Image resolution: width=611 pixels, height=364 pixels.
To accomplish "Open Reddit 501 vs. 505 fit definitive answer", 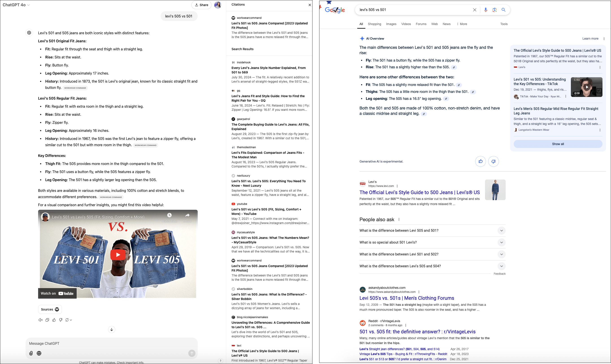I will click(417, 332).
